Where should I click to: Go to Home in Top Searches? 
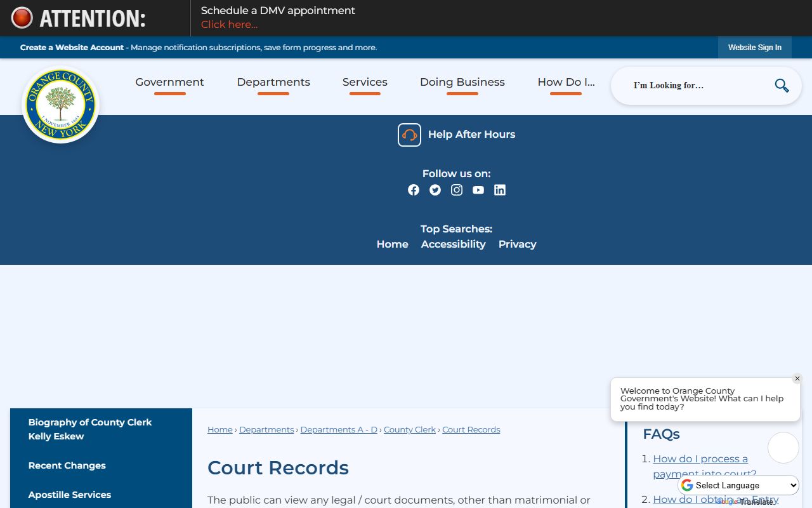(x=393, y=244)
